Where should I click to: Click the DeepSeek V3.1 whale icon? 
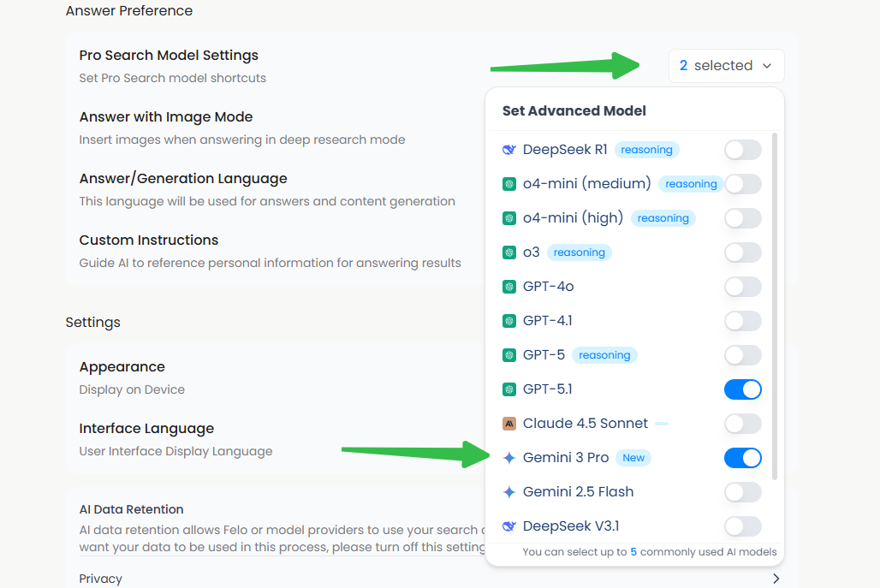[509, 526]
